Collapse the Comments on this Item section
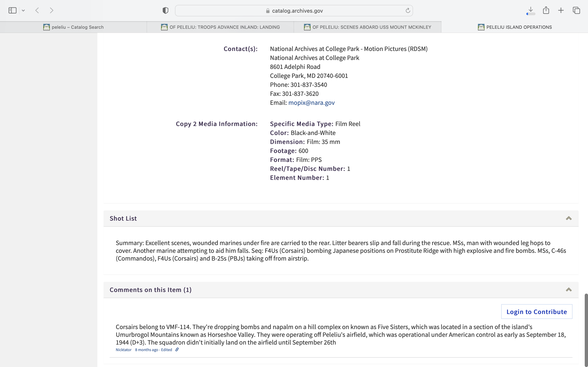Screen dimensions: 588x367 click(x=569, y=290)
